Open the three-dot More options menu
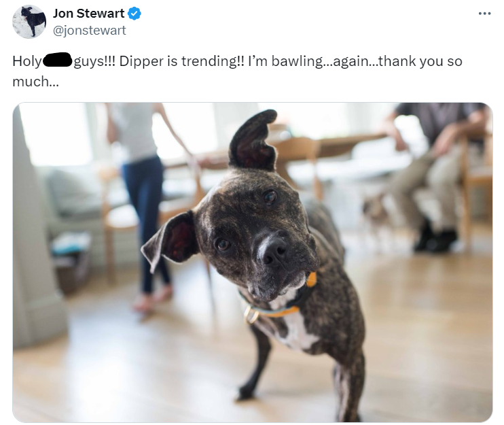The height and width of the screenshot is (425, 504). pos(484,14)
